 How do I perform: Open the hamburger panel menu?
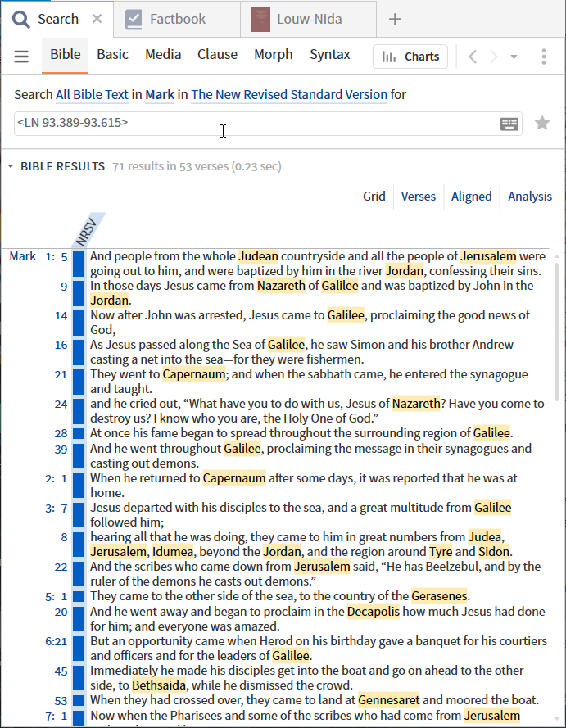point(21,57)
